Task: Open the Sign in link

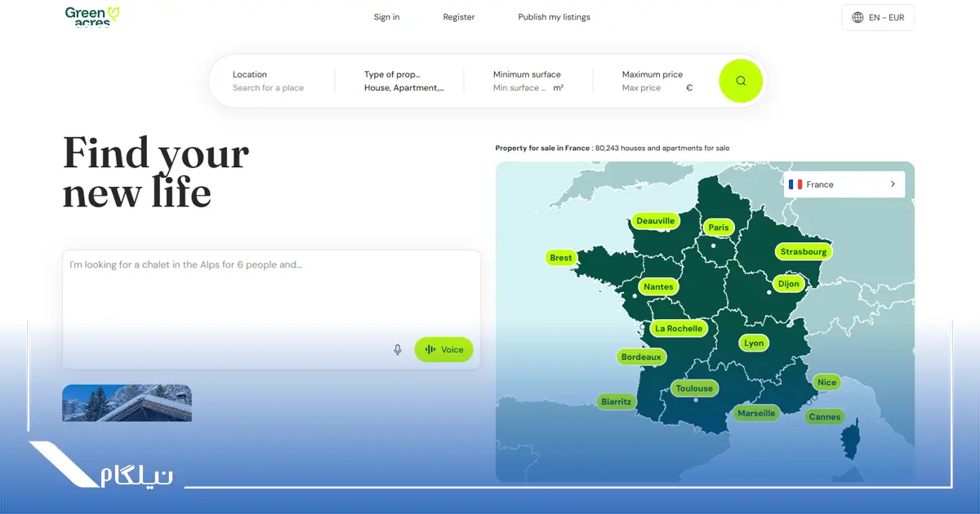Action: tap(386, 17)
